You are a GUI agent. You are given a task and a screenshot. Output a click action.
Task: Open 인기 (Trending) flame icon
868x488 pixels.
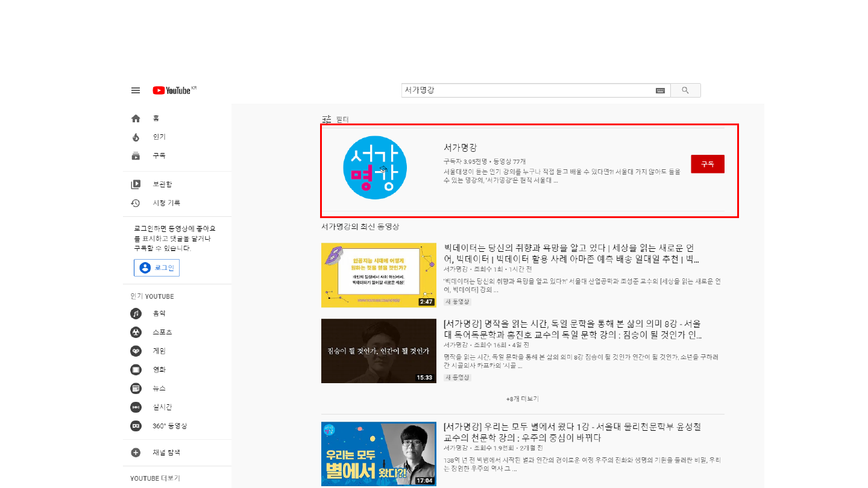click(x=136, y=137)
